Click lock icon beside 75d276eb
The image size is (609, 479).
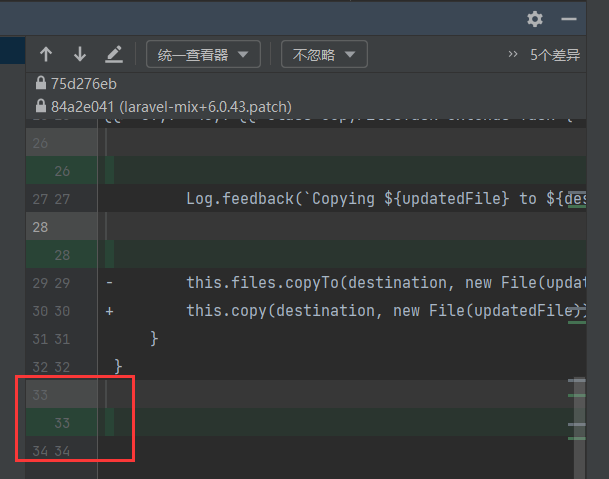click(41, 84)
